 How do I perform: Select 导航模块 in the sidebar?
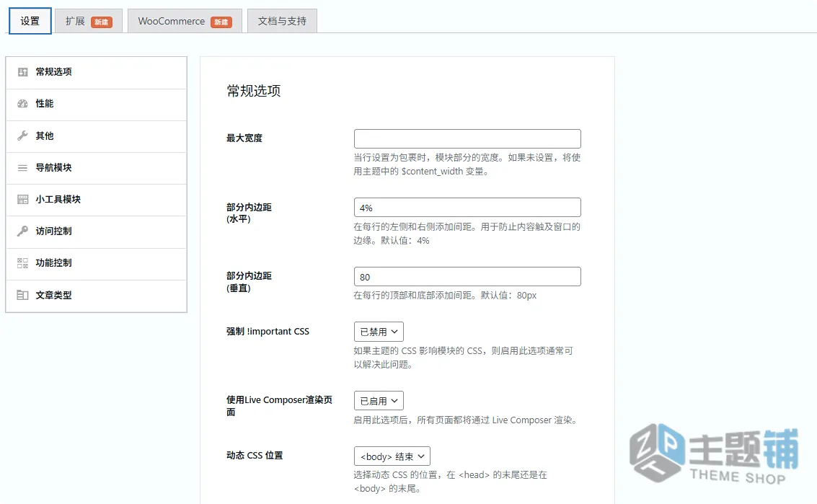[x=97, y=168]
